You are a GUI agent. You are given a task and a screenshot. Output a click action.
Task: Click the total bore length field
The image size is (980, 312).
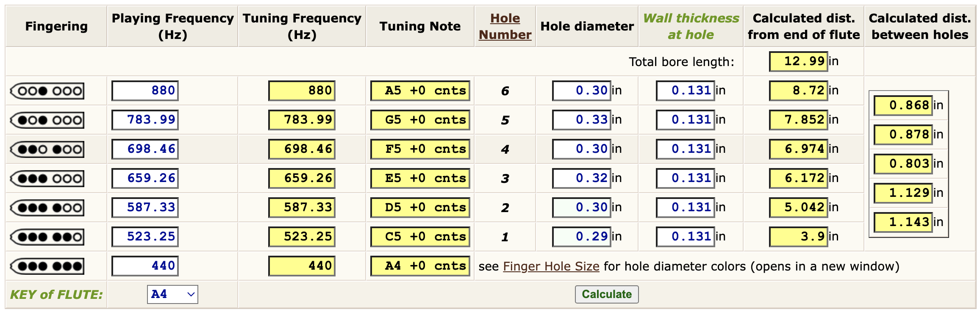798,61
